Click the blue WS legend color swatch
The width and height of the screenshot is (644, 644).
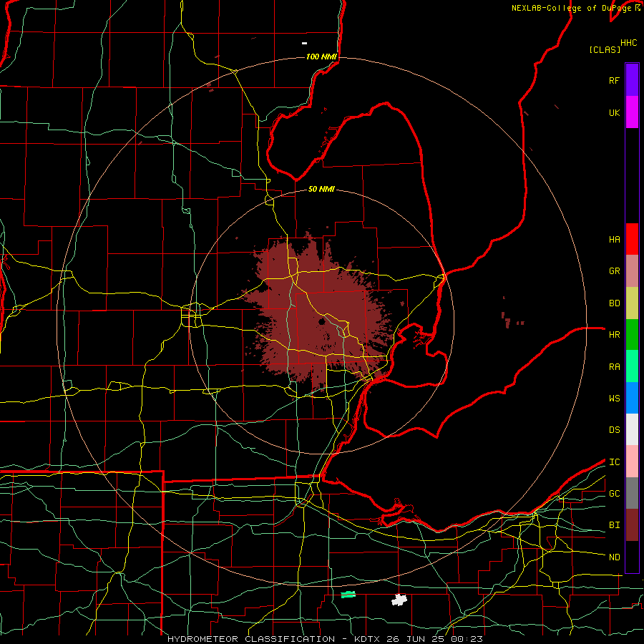tap(632, 398)
